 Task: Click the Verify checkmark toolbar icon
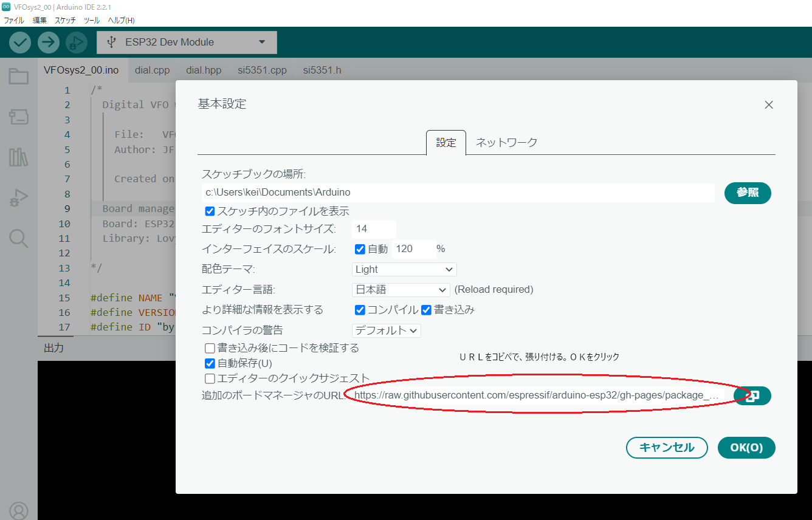click(x=20, y=43)
